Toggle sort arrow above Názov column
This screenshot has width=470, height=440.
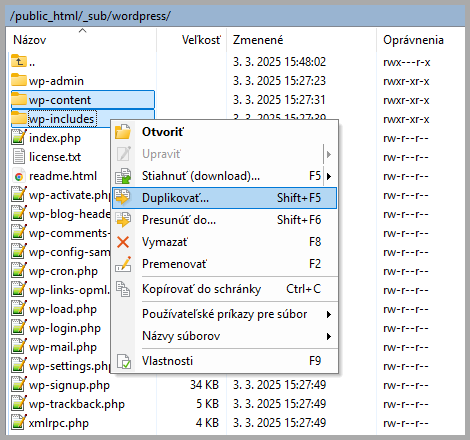tap(82, 31)
